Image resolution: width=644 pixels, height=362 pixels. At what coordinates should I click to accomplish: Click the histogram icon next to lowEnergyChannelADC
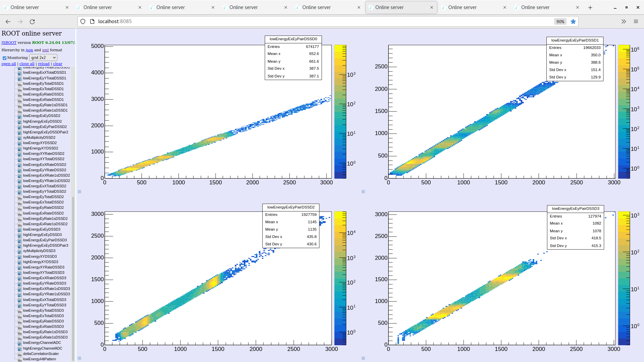tap(20, 343)
